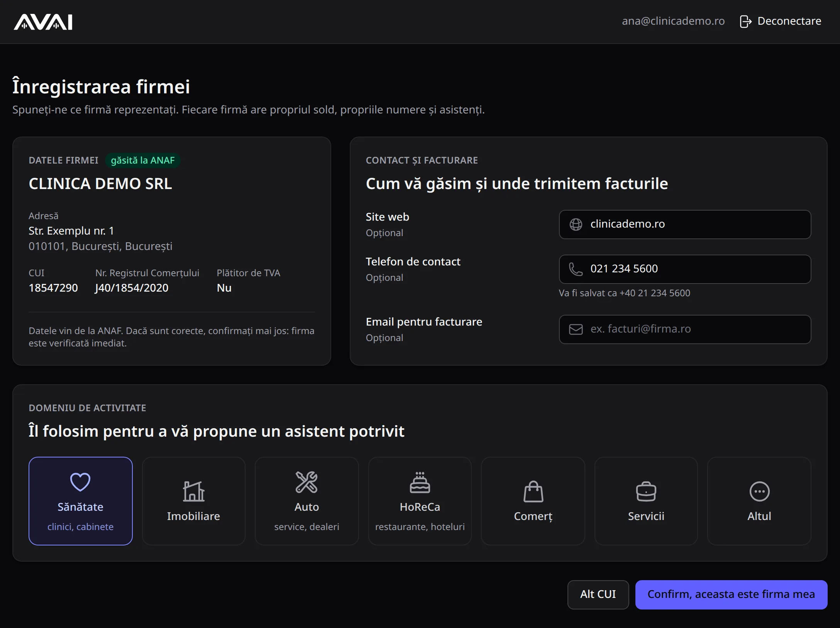
Task: Click '010101, București, București' address line
Action: pos(100,246)
